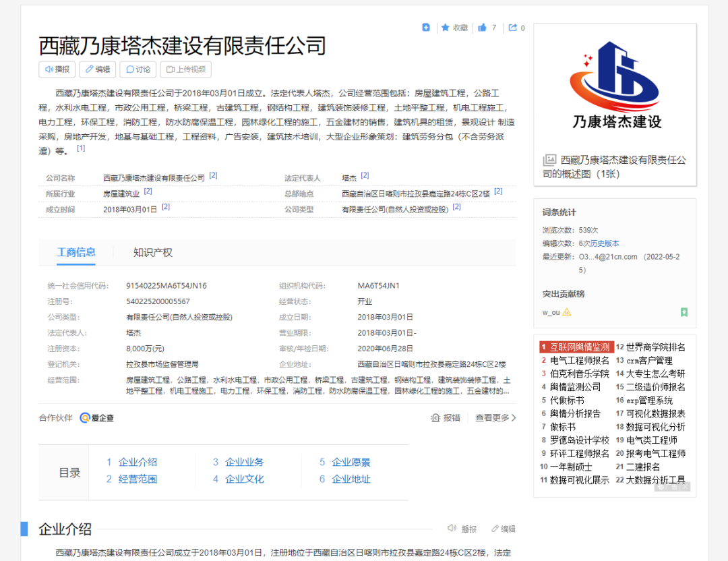Open ad link 电气类工程师
This screenshot has width=728, height=561.
[651, 440]
